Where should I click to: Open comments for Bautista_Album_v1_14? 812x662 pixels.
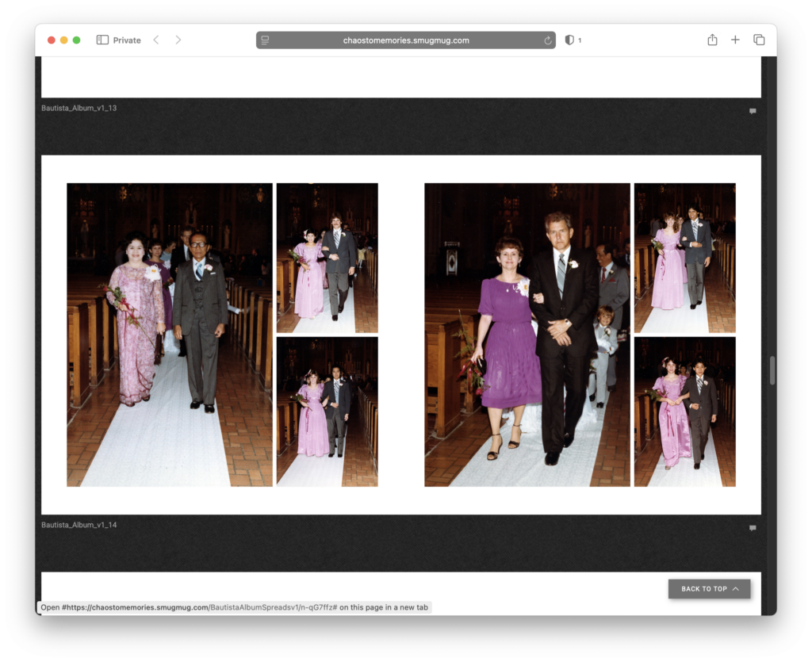(x=753, y=528)
